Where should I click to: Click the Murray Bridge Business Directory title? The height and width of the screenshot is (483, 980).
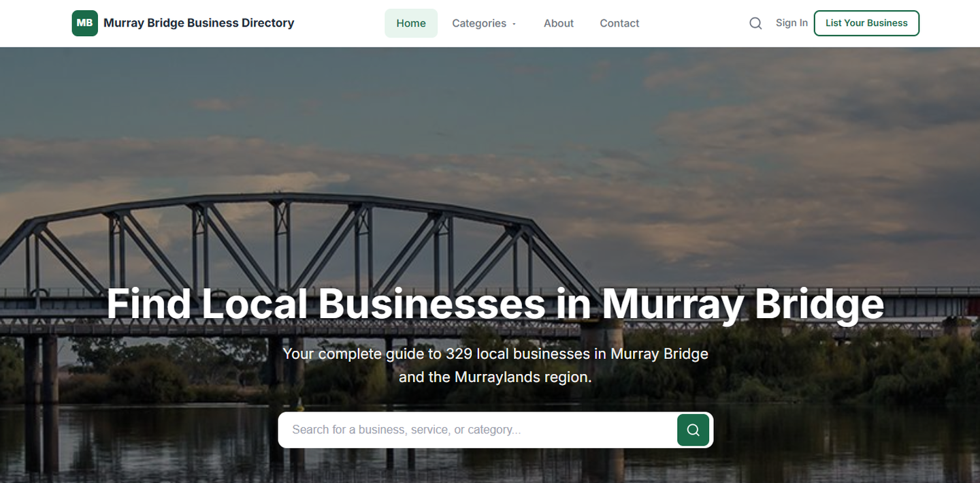pyautogui.click(x=199, y=22)
